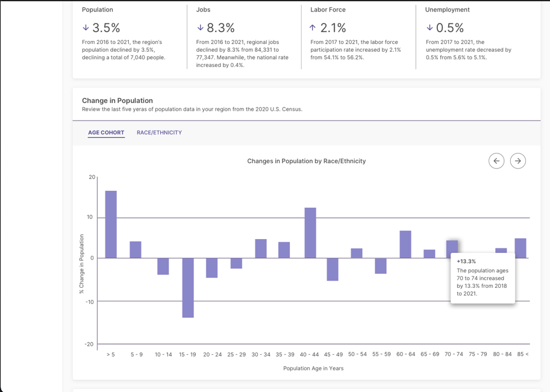Click the next chart right arrow button

point(518,161)
